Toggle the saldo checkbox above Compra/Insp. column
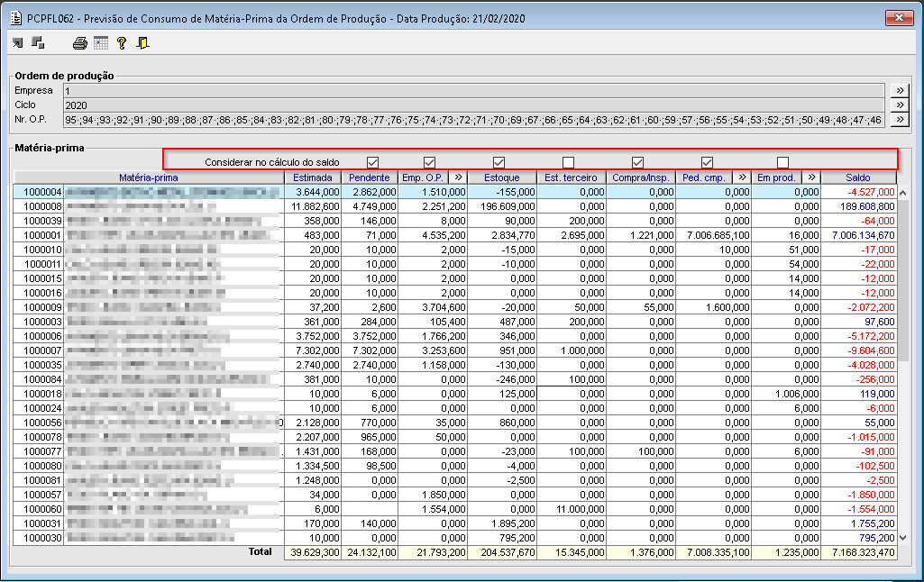 point(637,162)
